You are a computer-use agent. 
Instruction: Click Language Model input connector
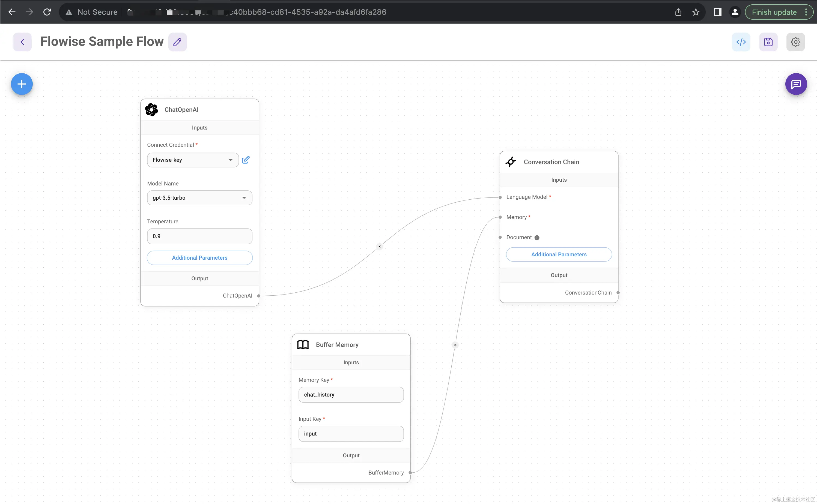coord(500,197)
